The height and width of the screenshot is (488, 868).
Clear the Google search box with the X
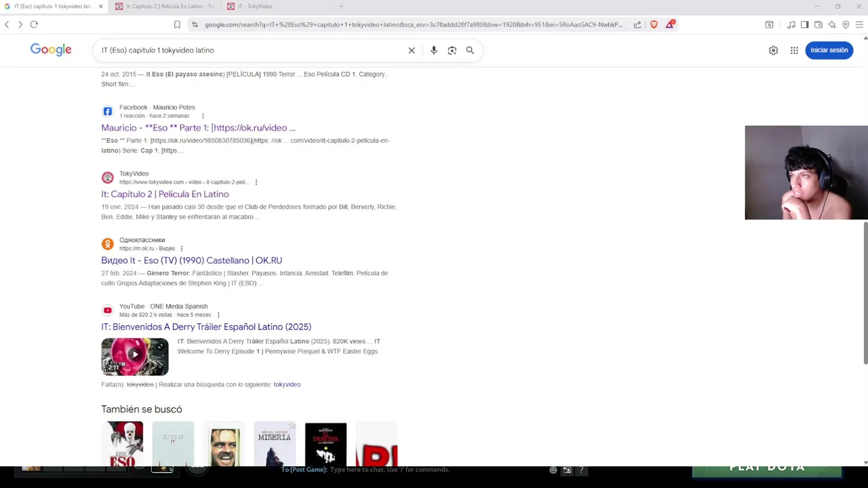click(x=412, y=50)
